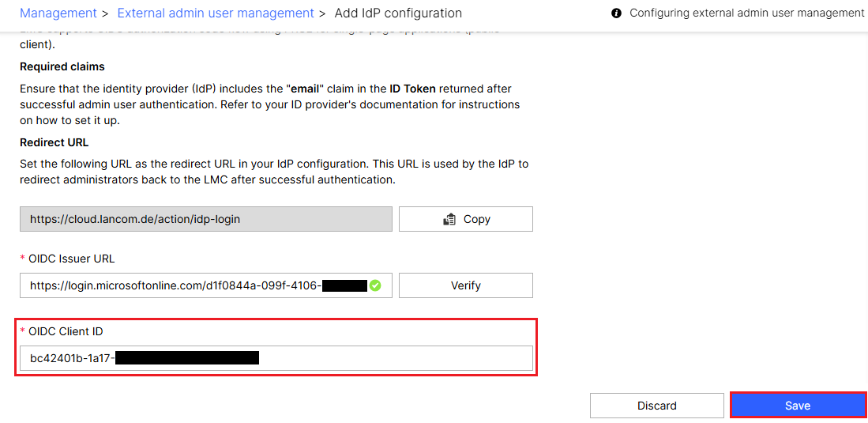Viewport: 868px width, 423px height.
Task: Focus the OIDC Issuer URL input
Action: tap(174, 285)
